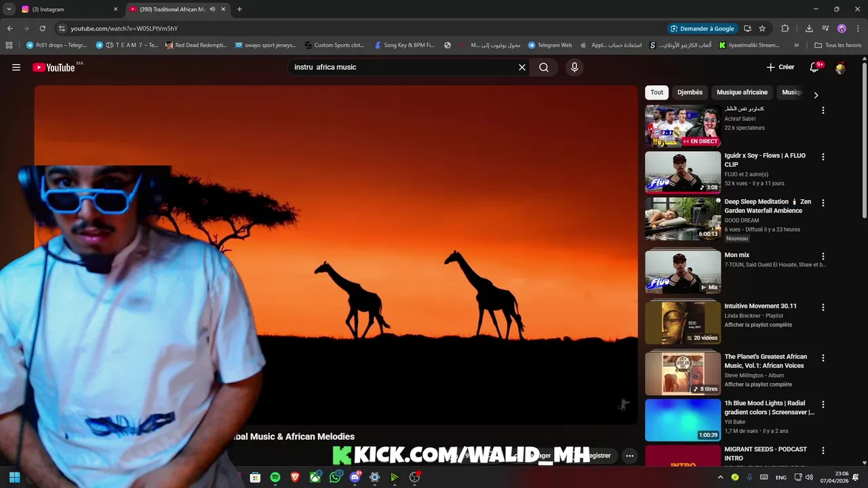868x488 pixels.
Task: Open a new browser tab
Action: point(239,9)
